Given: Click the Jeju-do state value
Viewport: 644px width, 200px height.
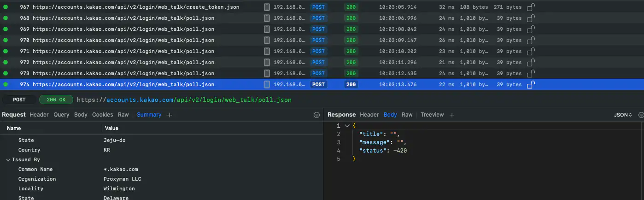Looking at the screenshot, I should pos(115,140).
